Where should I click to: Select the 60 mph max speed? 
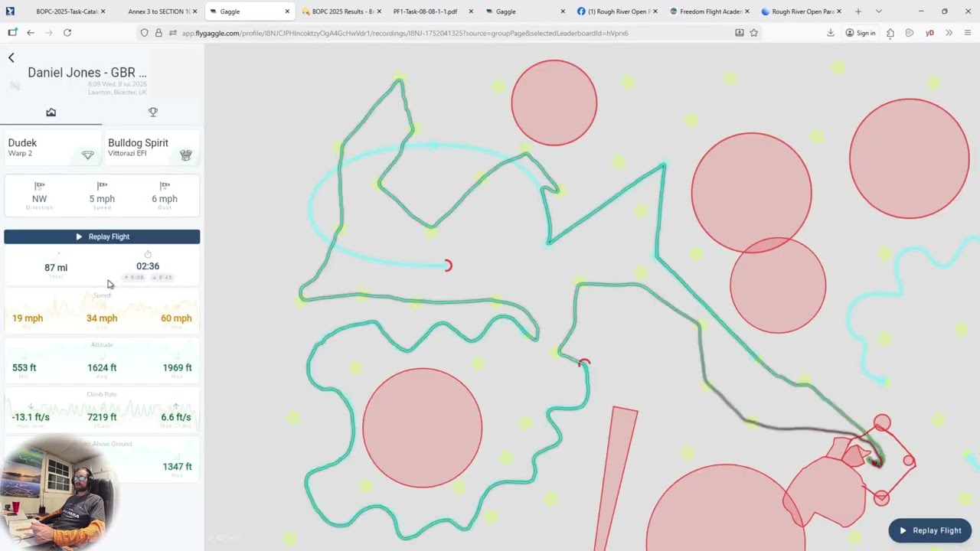click(x=176, y=318)
